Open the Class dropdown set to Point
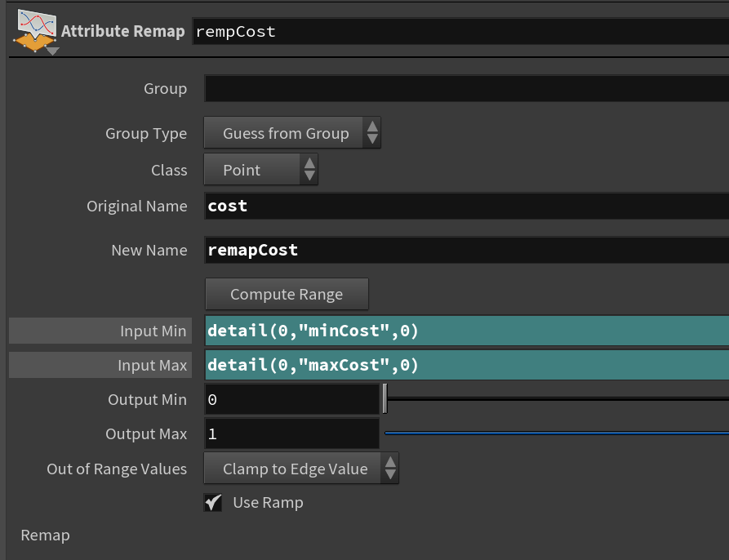This screenshot has width=729, height=560. (x=260, y=170)
